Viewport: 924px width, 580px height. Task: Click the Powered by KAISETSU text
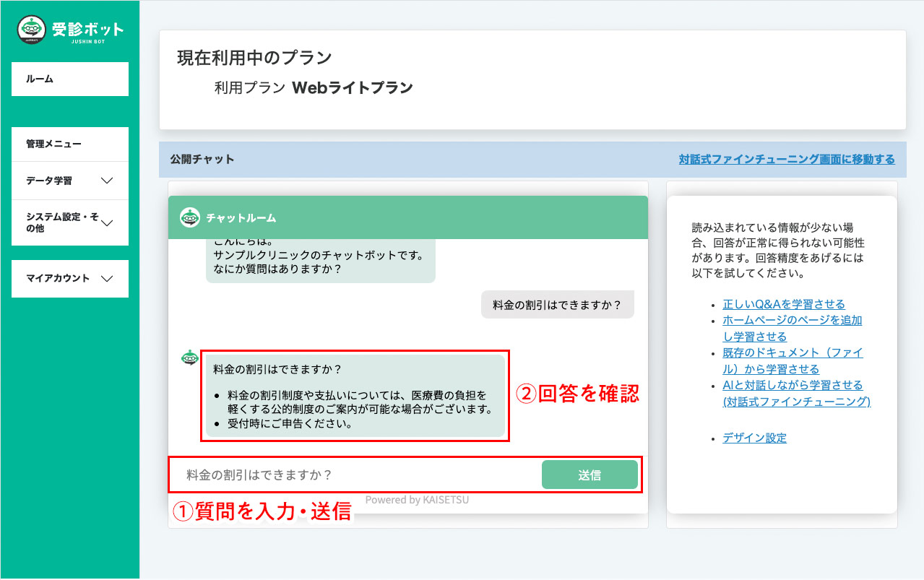click(417, 500)
